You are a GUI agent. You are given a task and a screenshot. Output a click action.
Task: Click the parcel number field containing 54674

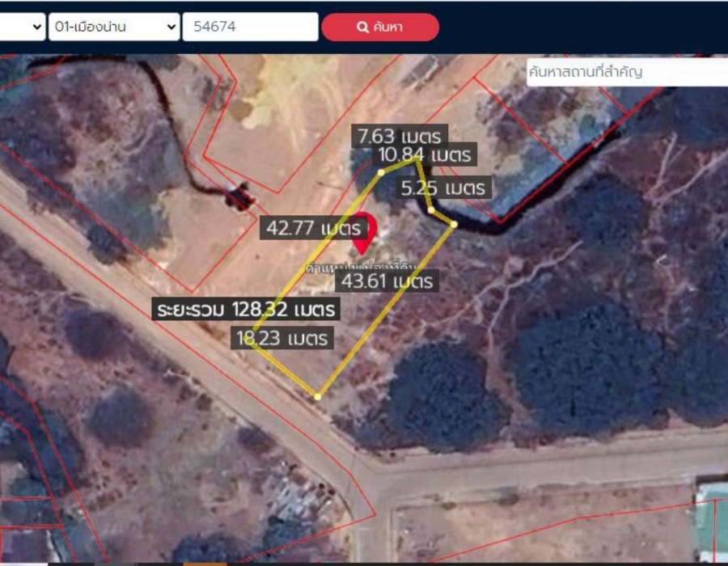point(250,27)
